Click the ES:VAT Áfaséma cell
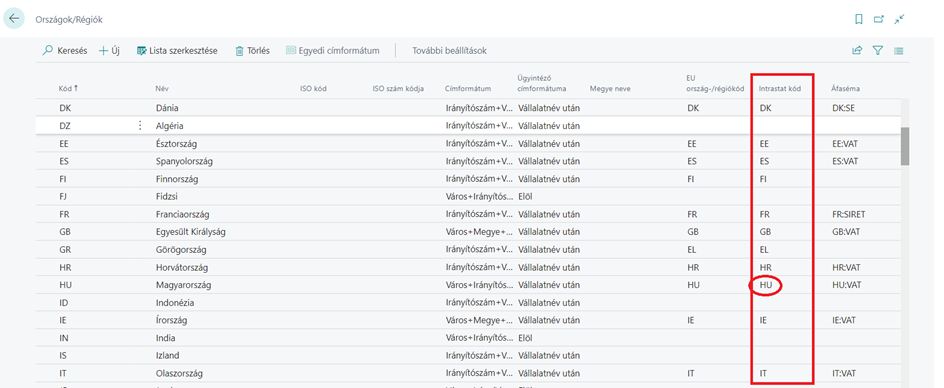The height and width of the screenshot is (388, 944). click(845, 161)
